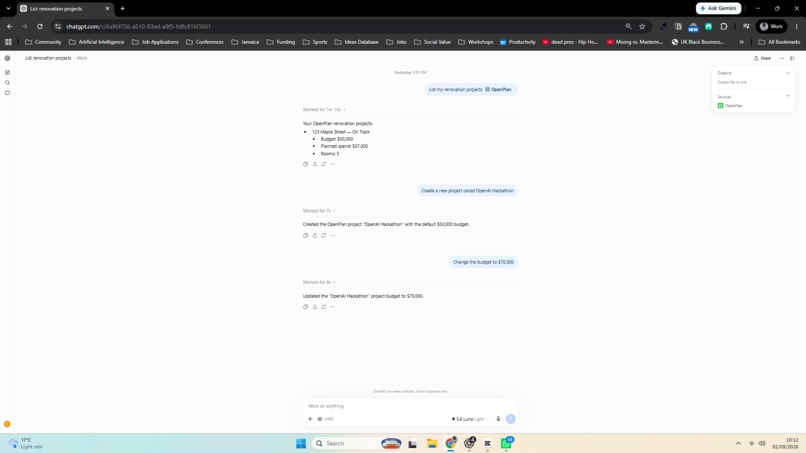Add a new source with the Sources plus
Image resolution: width=806 pixels, height=453 pixels.
787,96
